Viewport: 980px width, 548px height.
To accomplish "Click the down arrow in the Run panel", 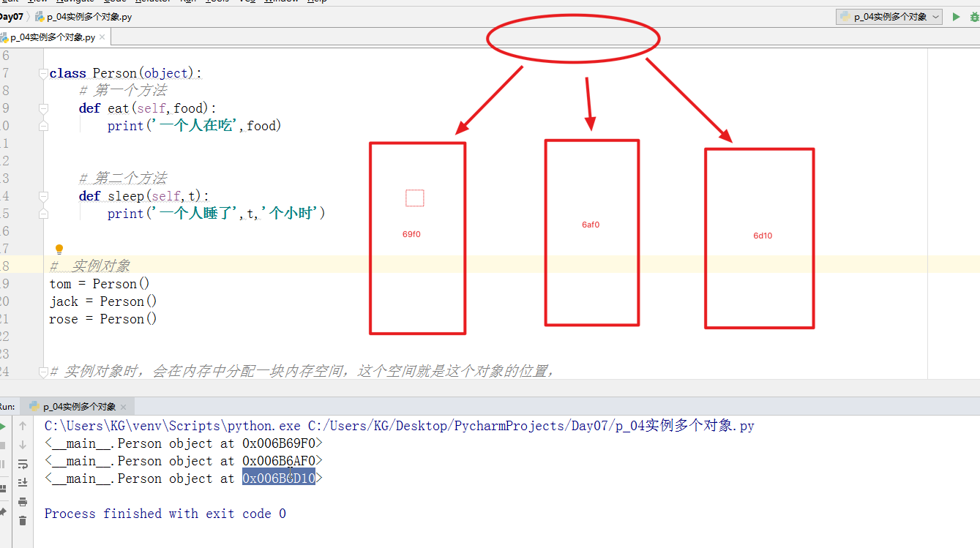I will coord(23,444).
